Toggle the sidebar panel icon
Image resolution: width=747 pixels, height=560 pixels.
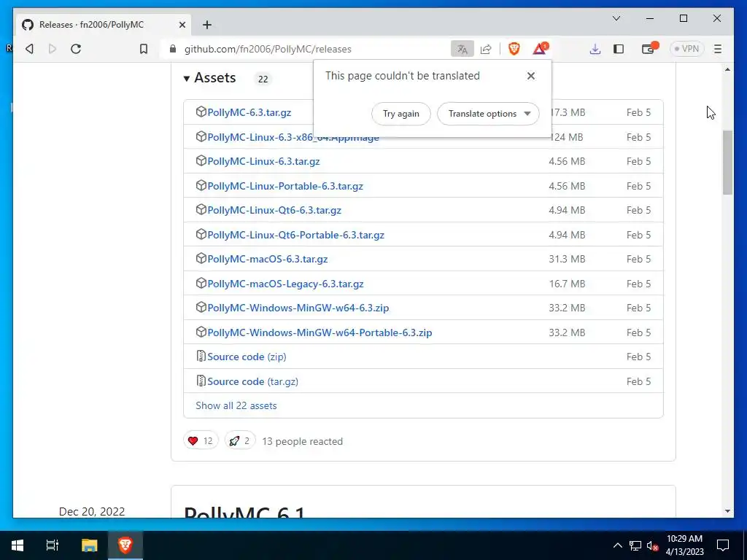(619, 49)
